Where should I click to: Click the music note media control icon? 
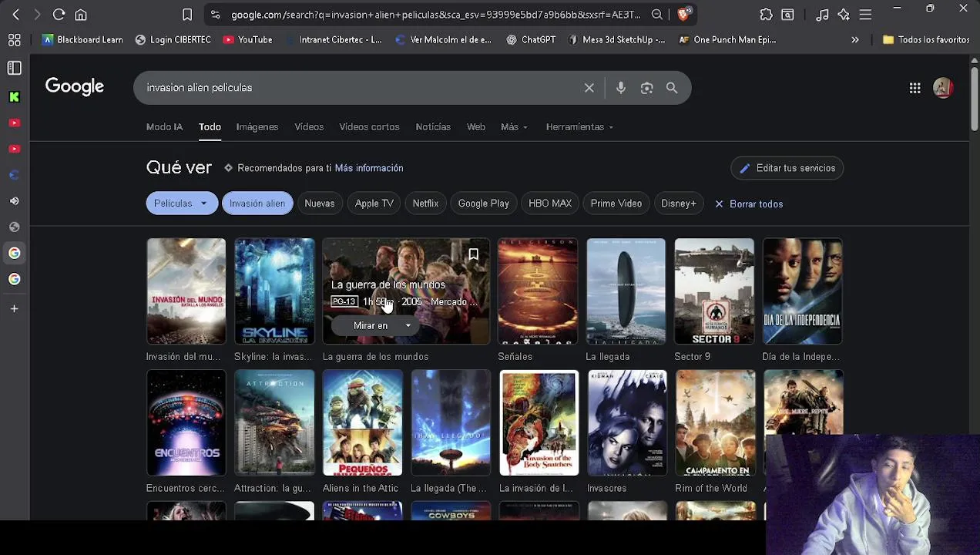click(x=822, y=15)
